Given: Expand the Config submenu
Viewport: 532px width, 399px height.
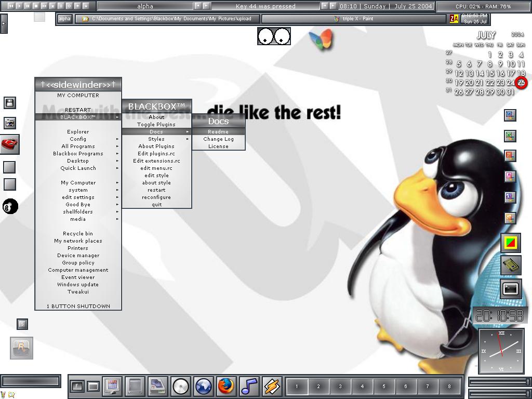Looking at the screenshot, I should tap(78, 139).
